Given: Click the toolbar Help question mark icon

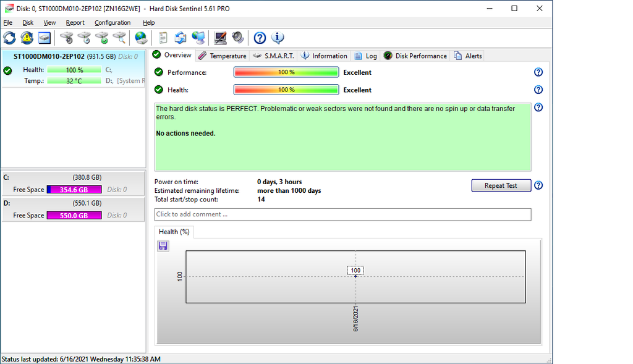Looking at the screenshot, I should (260, 38).
